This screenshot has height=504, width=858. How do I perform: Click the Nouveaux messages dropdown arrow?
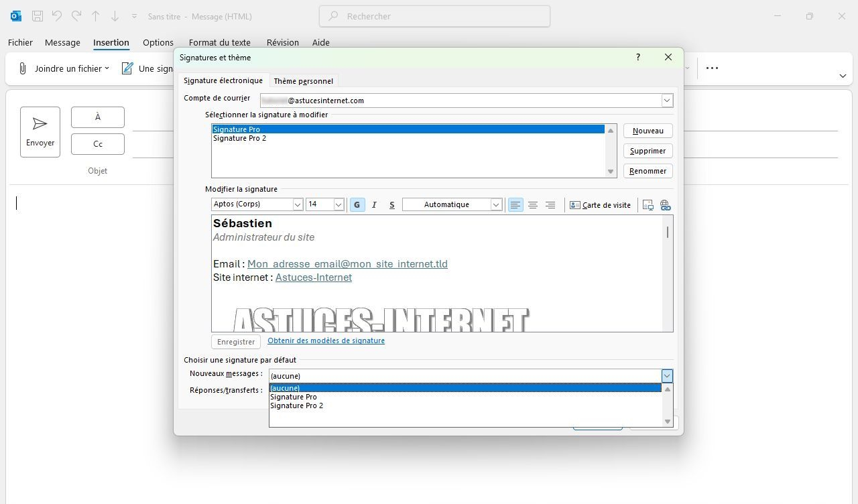pyautogui.click(x=667, y=376)
